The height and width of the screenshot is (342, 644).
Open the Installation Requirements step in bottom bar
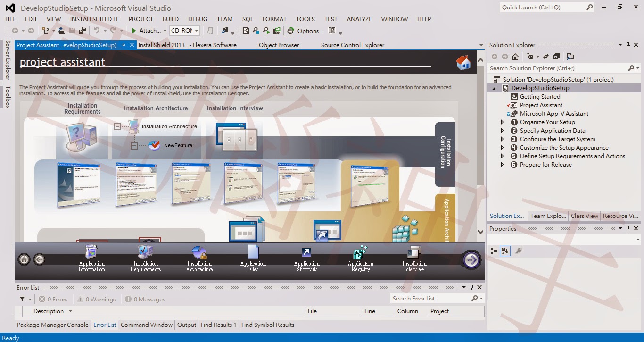(x=146, y=259)
